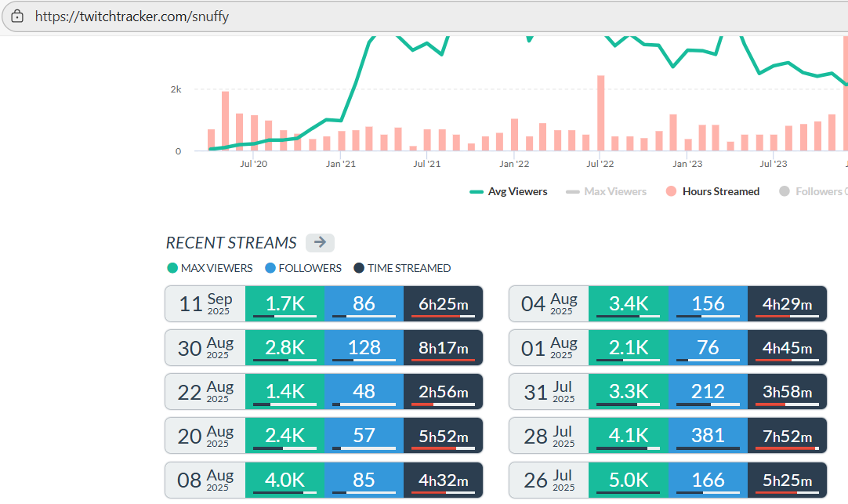This screenshot has width=848, height=504.
Task: Click the Jul '23 x-axis label
Action: coord(774,163)
